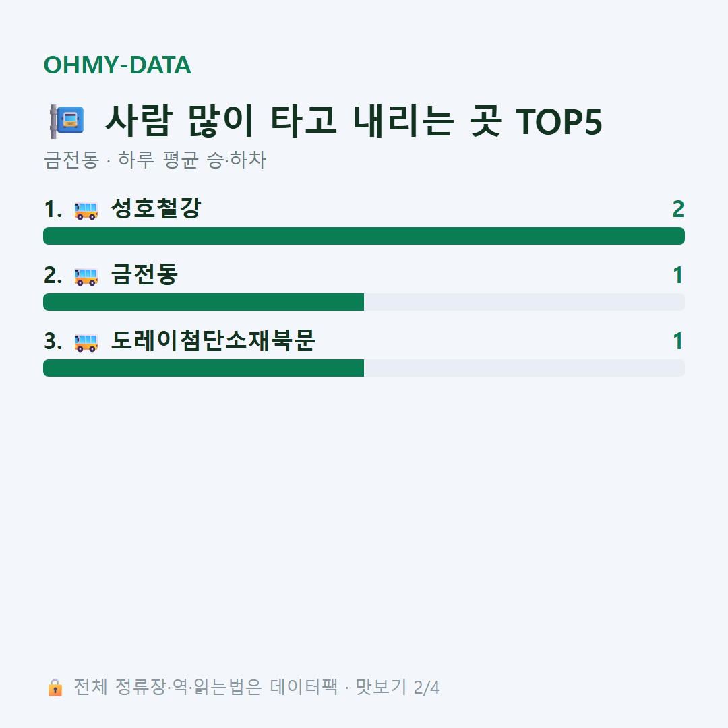The width and height of the screenshot is (728, 728).
Task: Click the bus icon next to 성호철강
Action: [86, 210]
